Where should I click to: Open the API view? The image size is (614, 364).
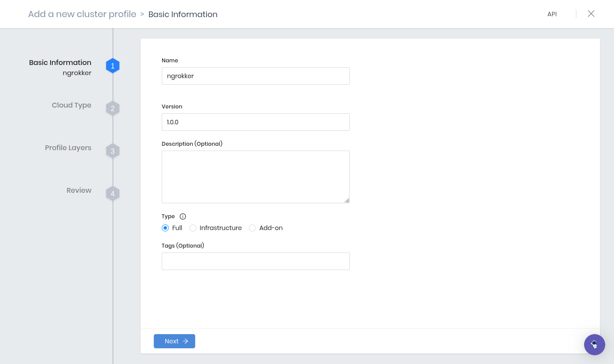(552, 14)
